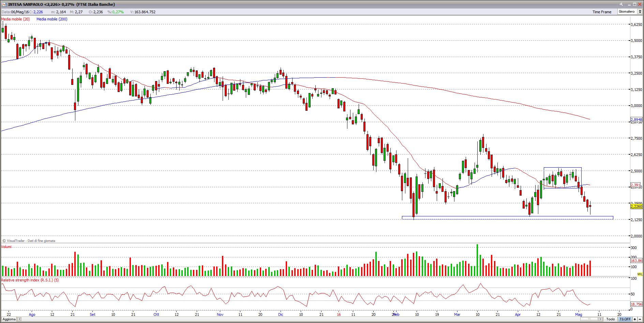Click the Nov month label on time axis

[220, 314]
